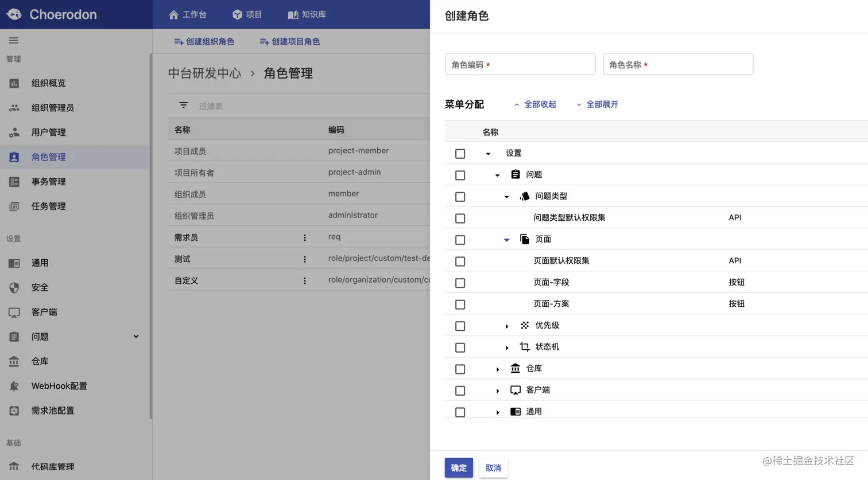868x480 pixels.
Task: Check the 页面-字段 checkbox
Action: pos(460,283)
